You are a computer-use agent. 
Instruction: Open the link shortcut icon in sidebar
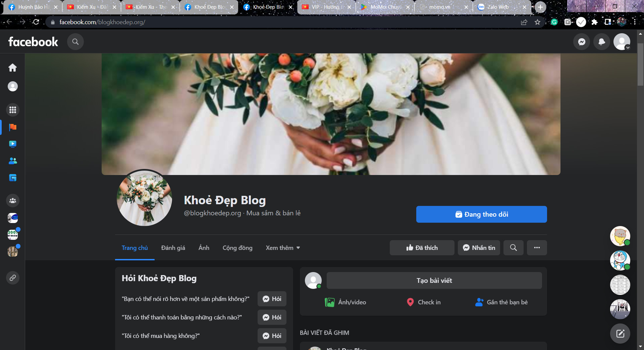pos(12,278)
